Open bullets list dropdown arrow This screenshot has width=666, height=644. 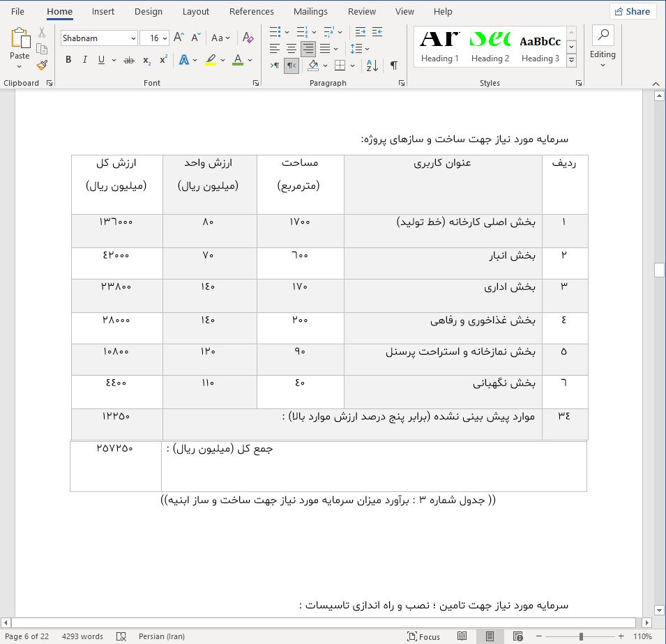pos(287,32)
